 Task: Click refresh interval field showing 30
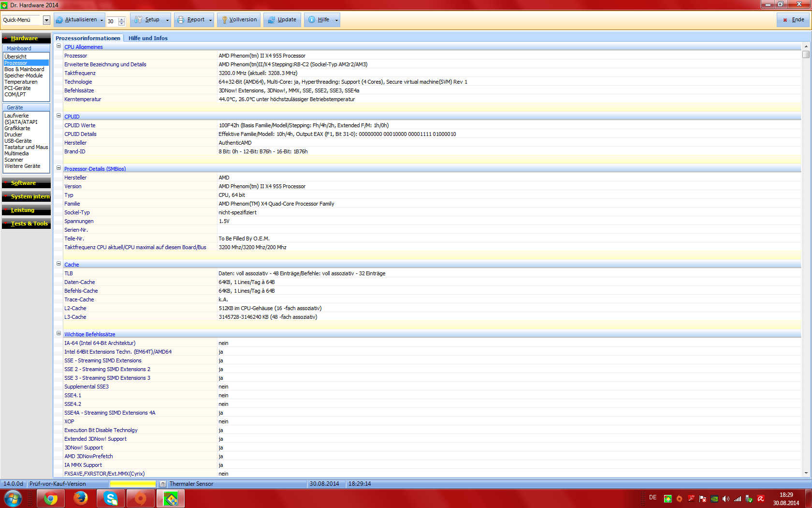pyautogui.click(x=112, y=21)
